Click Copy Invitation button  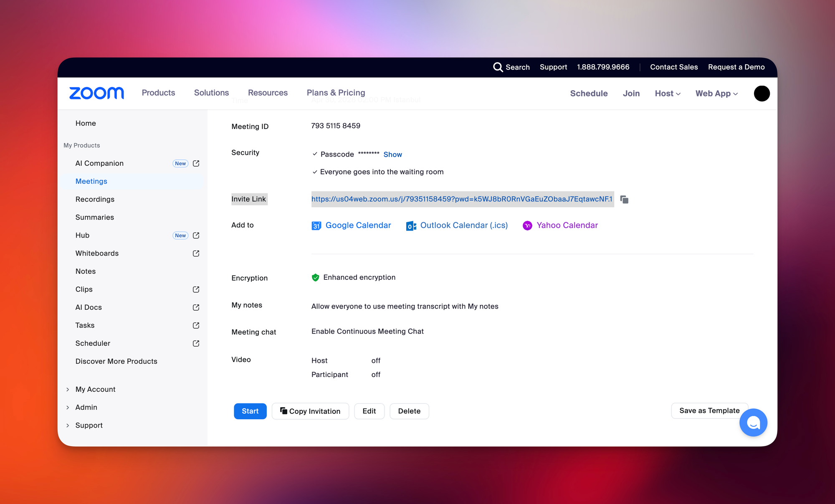coord(310,411)
